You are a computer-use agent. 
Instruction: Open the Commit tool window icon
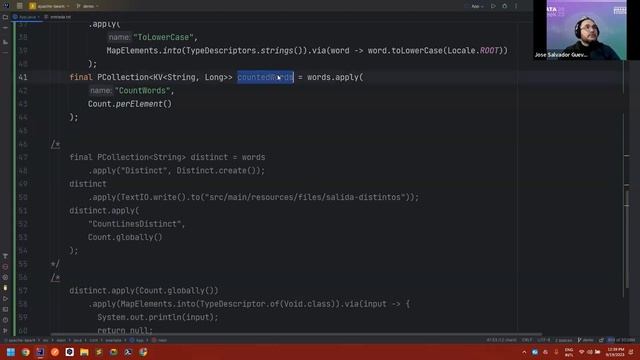pos(5,28)
